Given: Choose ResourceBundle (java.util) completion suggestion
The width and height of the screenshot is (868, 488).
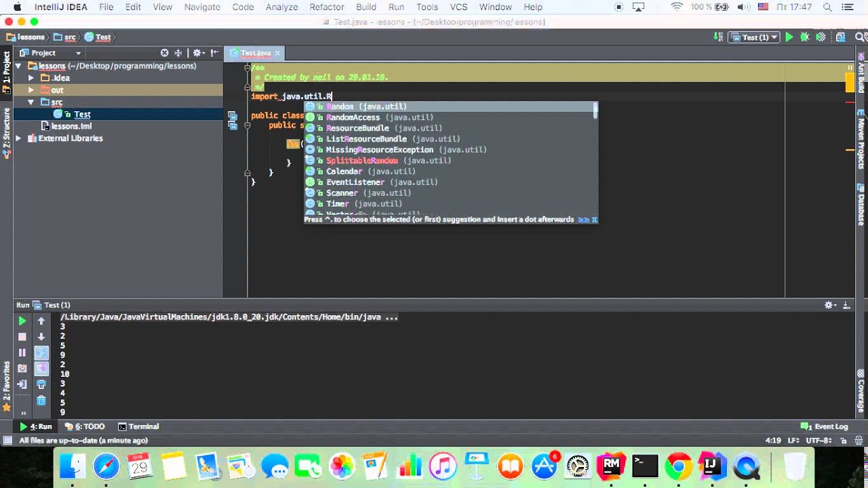Looking at the screenshot, I should point(449,128).
